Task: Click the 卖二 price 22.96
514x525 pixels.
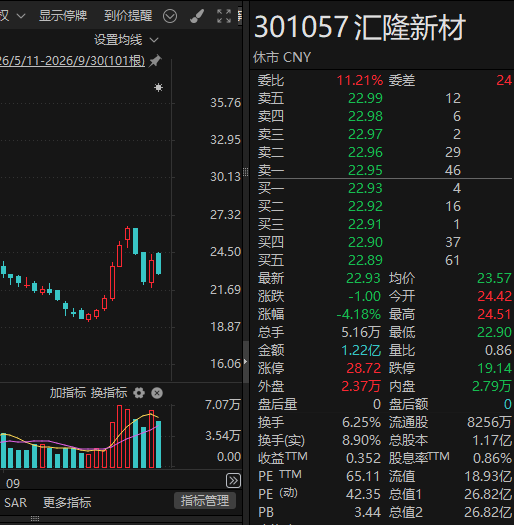Action: point(365,152)
